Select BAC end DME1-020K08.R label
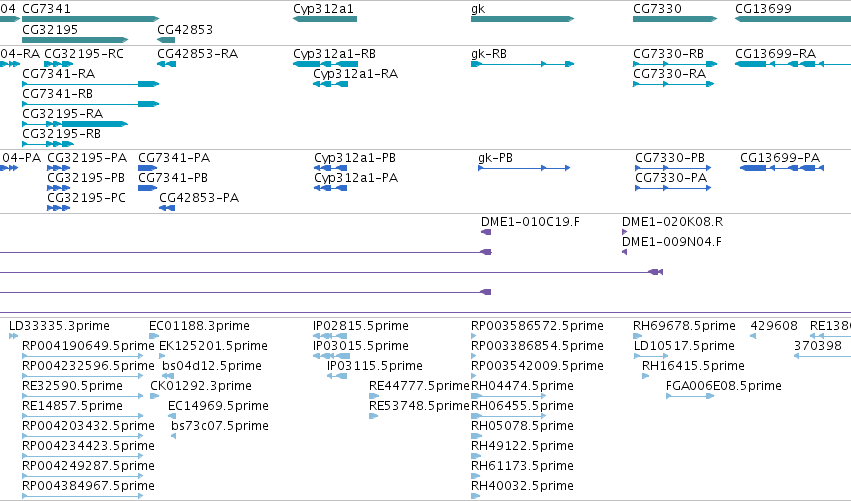 pyautogui.click(x=672, y=223)
